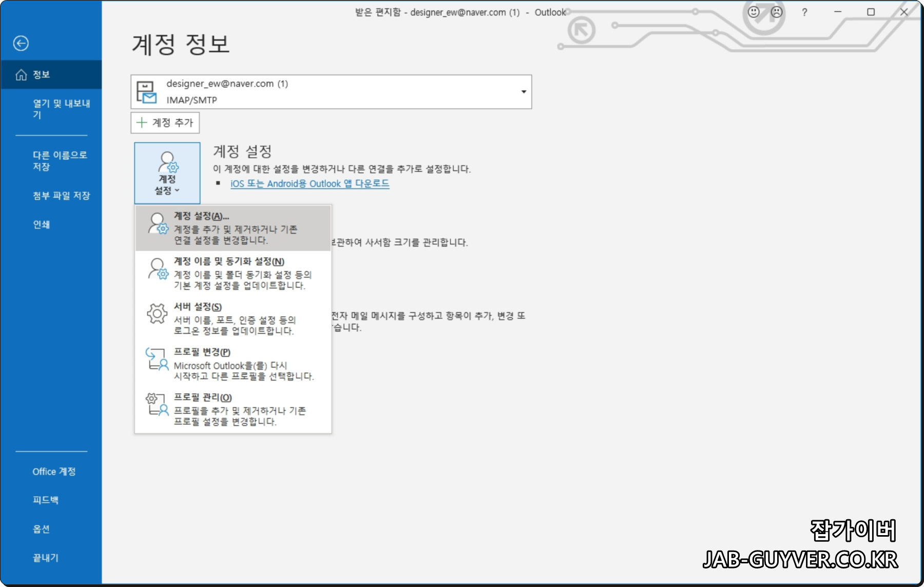This screenshot has width=924, height=587.
Task: Click the frown feedback icon
Action: point(777,12)
